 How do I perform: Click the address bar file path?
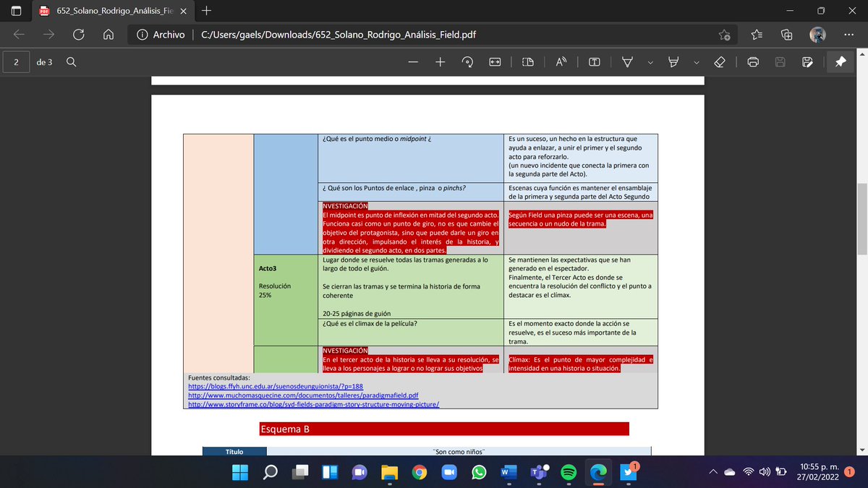coord(339,35)
